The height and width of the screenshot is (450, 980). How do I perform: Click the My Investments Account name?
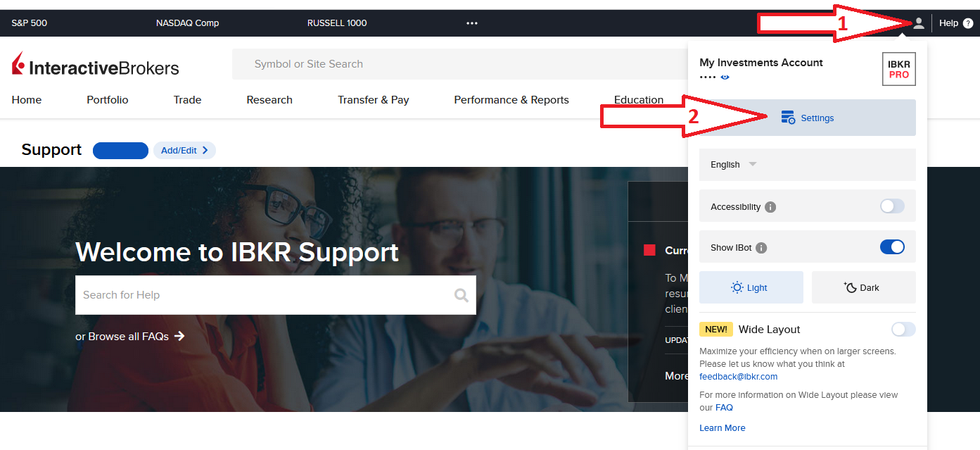761,63
